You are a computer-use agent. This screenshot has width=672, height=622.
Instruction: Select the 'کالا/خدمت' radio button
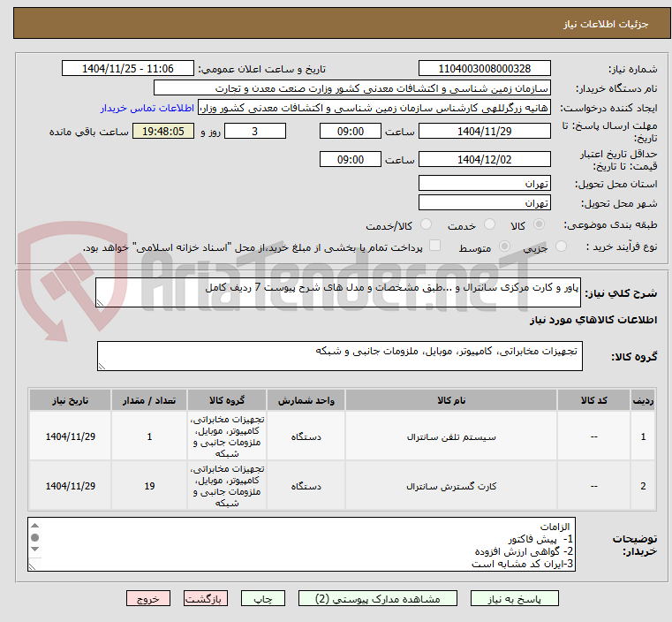click(x=426, y=224)
